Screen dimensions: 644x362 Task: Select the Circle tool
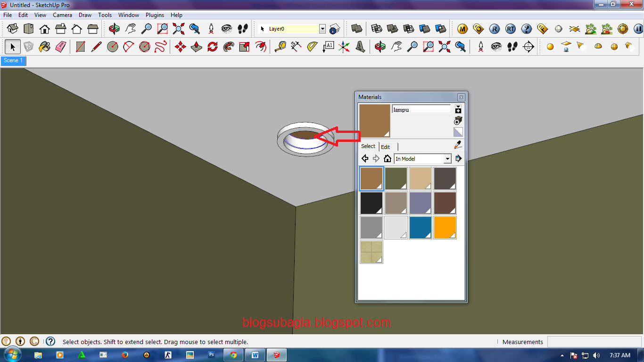click(x=113, y=47)
